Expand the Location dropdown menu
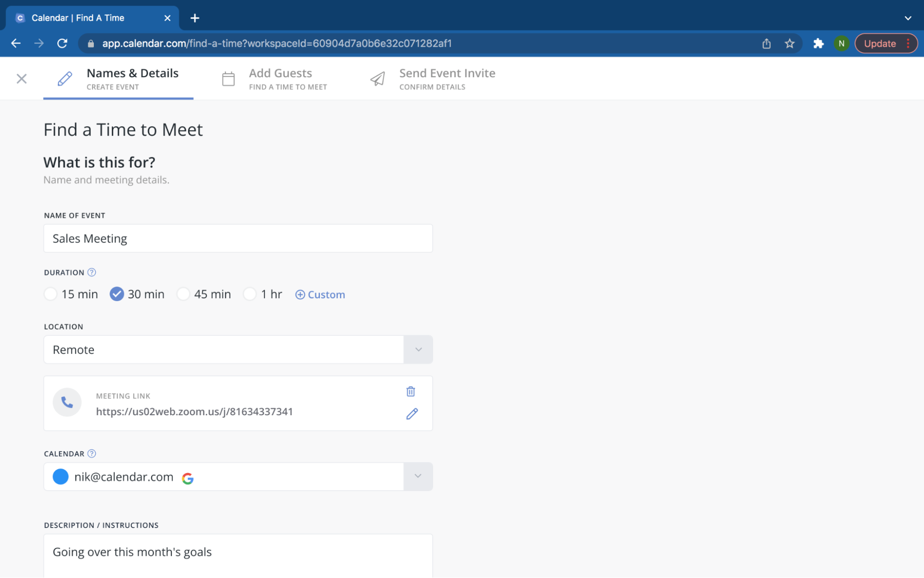The image size is (924, 578). pos(418,349)
